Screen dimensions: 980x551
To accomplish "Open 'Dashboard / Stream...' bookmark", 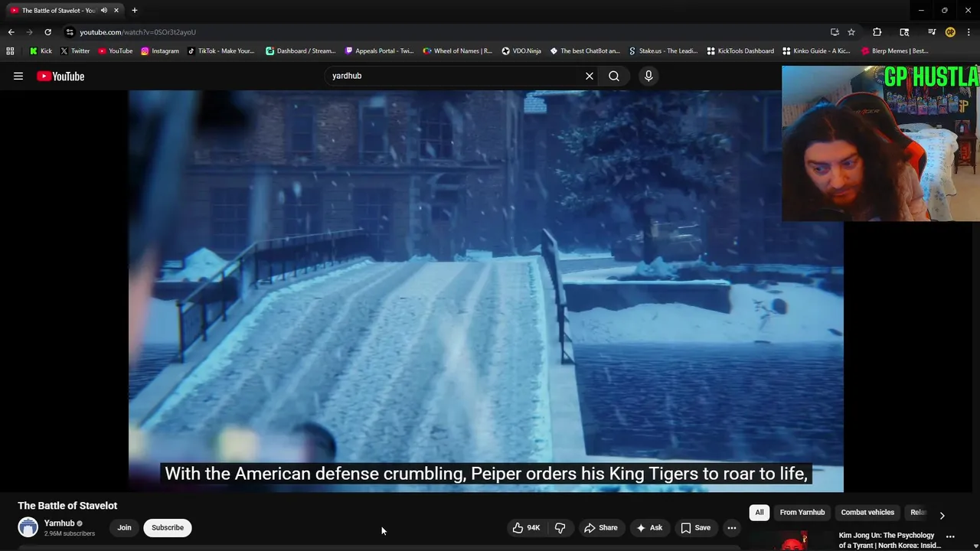I will click(301, 51).
